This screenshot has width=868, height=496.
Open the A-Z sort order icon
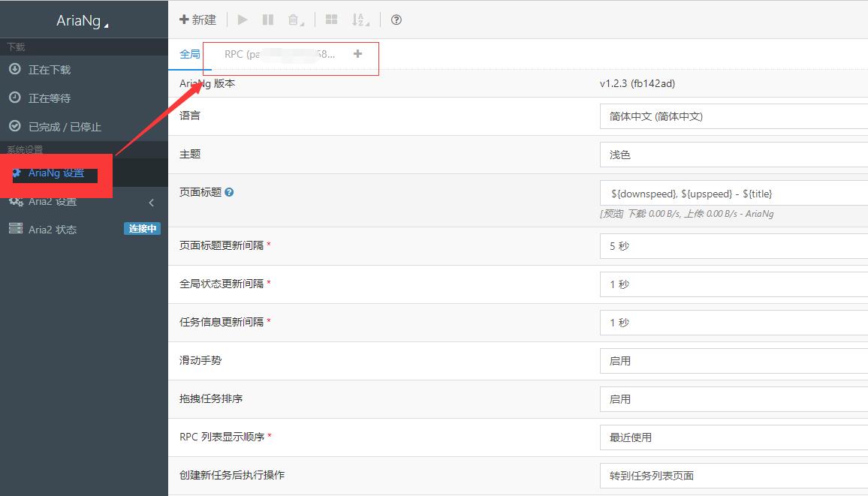point(360,20)
